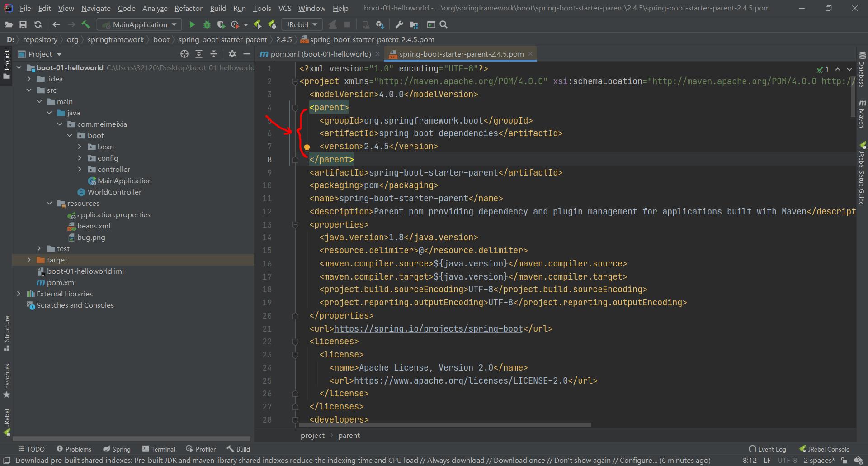Collapse the resources folder
Screen dimensions: 868x466
pyautogui.click(x=49, y=203)
